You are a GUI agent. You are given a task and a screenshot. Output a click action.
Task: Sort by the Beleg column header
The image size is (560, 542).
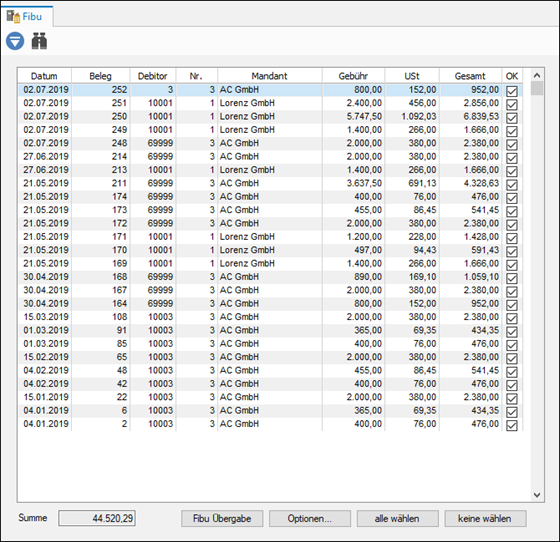100,76
